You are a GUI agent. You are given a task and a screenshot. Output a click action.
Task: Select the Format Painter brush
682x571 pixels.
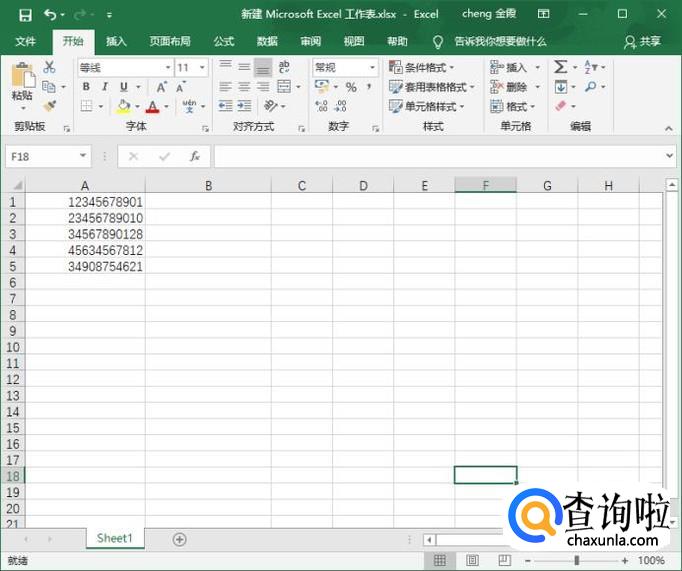(50, 106)
